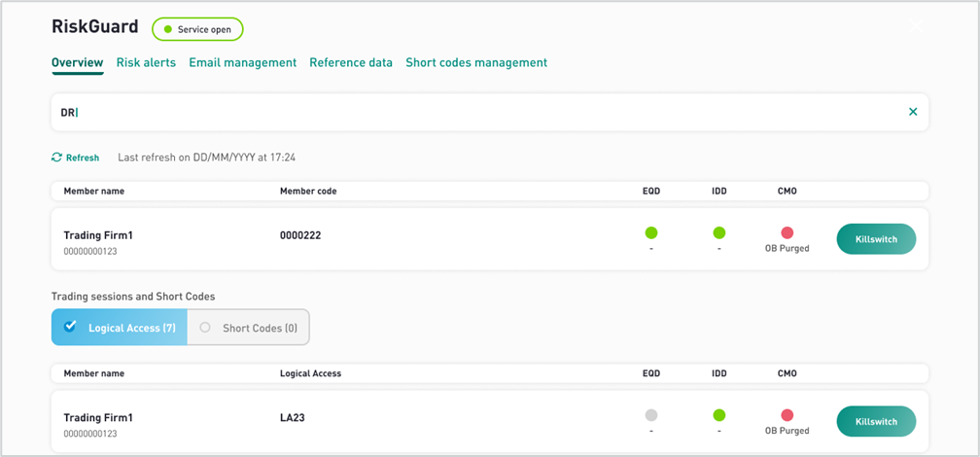Click the green IDD status dot for member 0000222
The height and width of the screenshot is (457, 980).
point(718,233)
